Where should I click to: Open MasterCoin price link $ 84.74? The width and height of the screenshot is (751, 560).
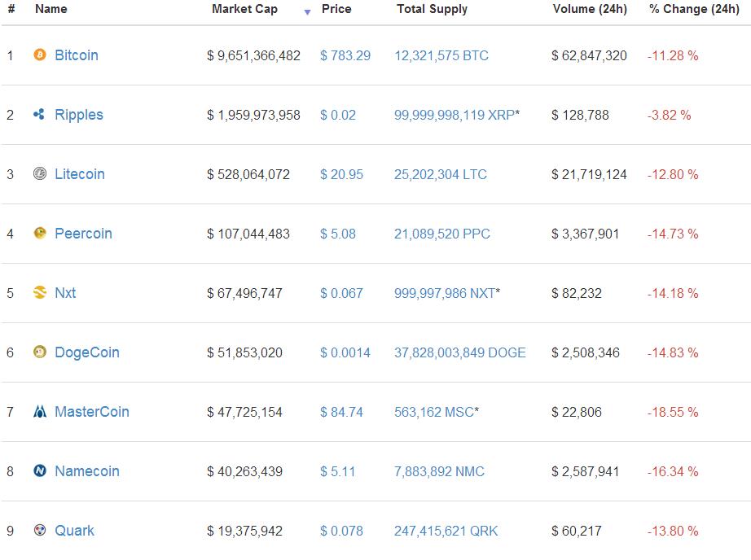(x=341, y=412)
